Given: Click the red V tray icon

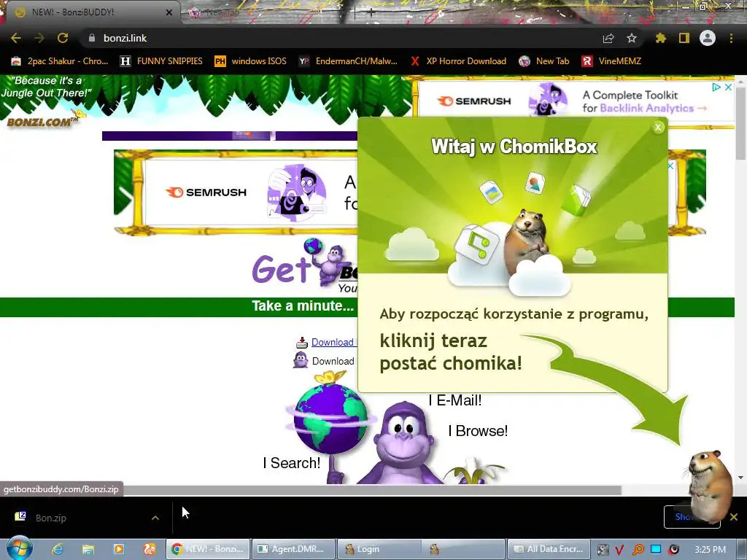Looking at the screenshot, I should (x=619, y=550).
